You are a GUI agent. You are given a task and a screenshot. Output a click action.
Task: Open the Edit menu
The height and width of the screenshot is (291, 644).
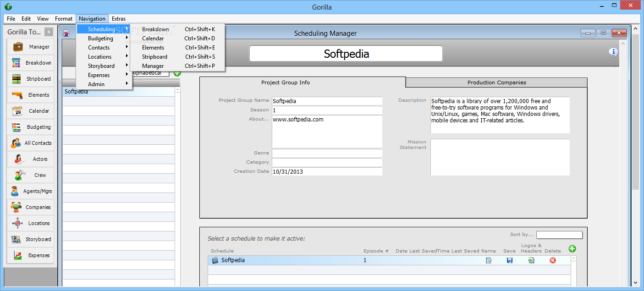tap(26, 19)
